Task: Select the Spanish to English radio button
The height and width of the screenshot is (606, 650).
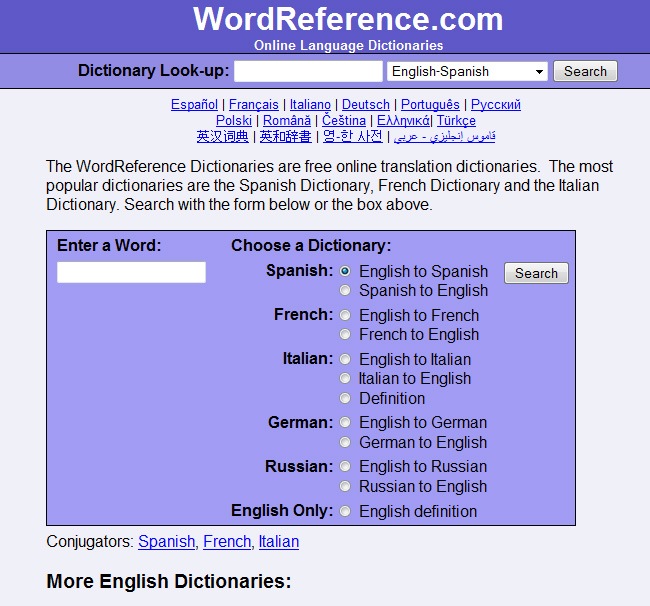Action: [345, 290]
